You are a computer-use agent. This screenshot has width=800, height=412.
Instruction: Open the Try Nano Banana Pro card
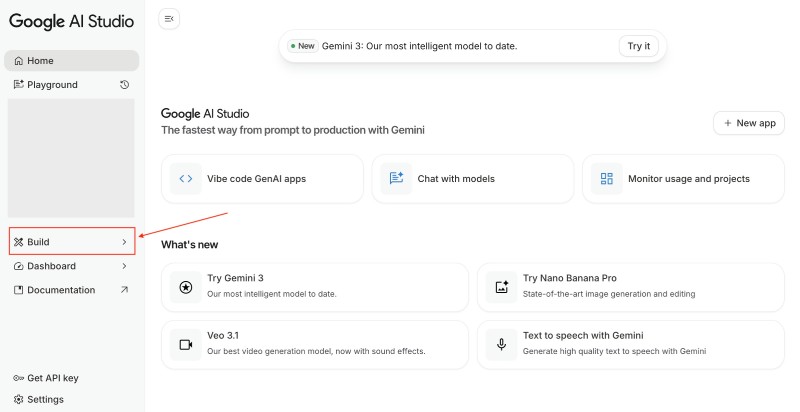click(x=631, y=287)
